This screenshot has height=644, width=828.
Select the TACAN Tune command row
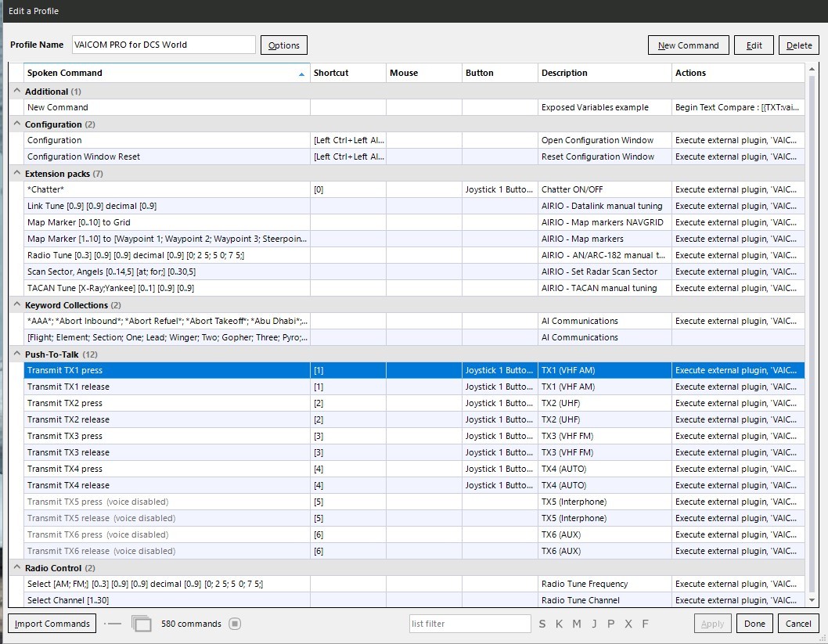414,288
